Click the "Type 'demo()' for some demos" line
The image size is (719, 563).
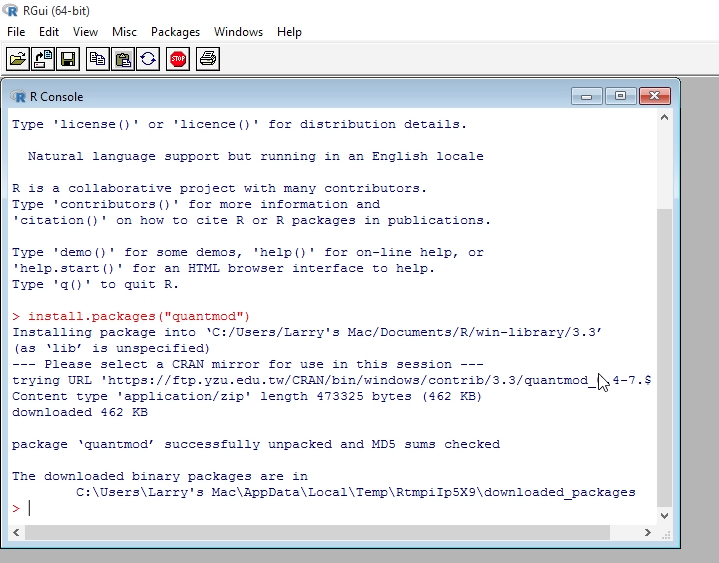pyautogui.click(x=248, y=253)
